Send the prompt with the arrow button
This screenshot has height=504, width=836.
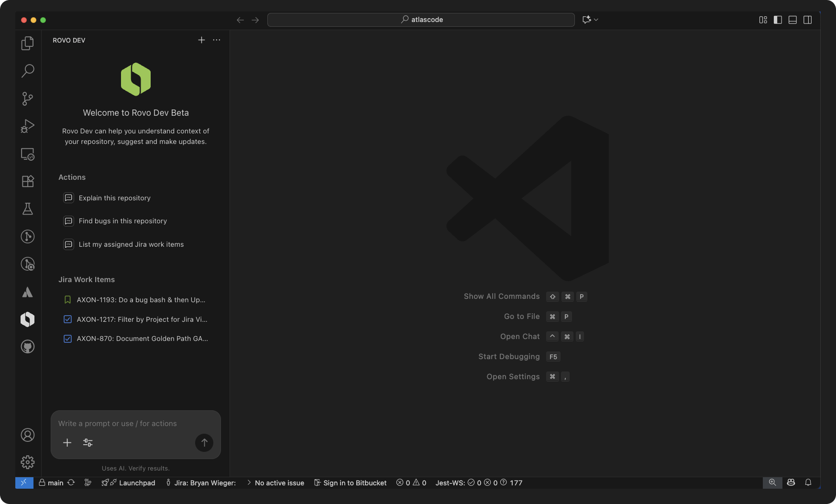[x=204, y=443]
